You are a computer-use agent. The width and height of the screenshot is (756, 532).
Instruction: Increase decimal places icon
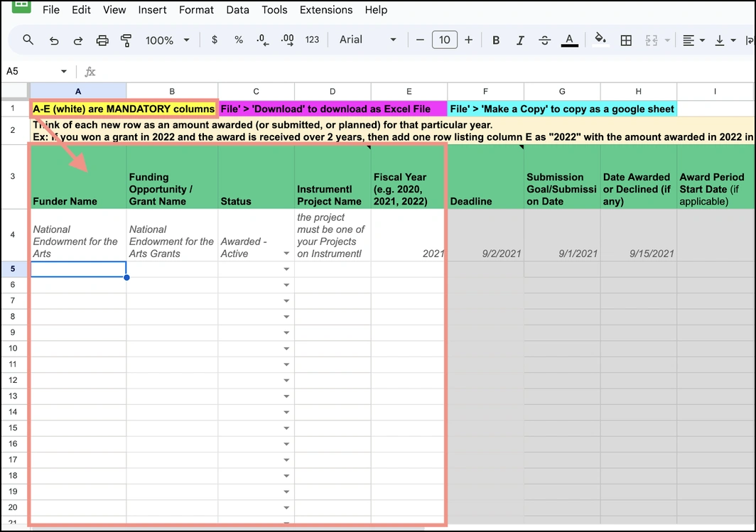tap(287, 40)
